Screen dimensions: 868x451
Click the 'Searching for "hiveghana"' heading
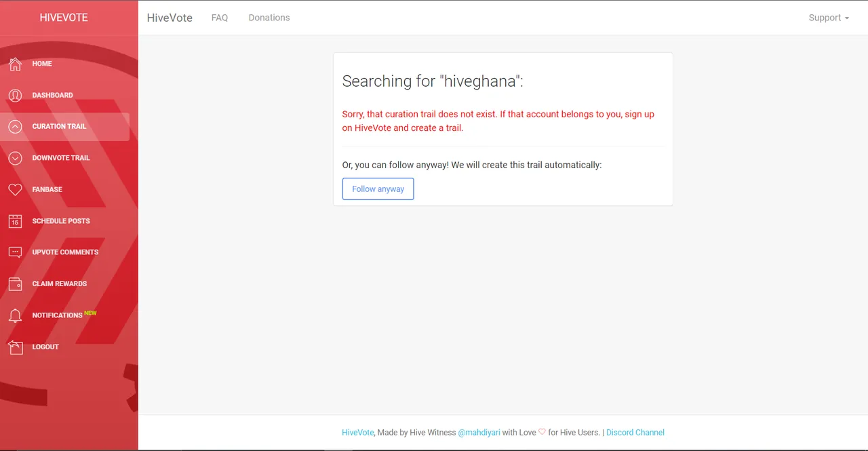pyautogui.click(x=433, y=81)
